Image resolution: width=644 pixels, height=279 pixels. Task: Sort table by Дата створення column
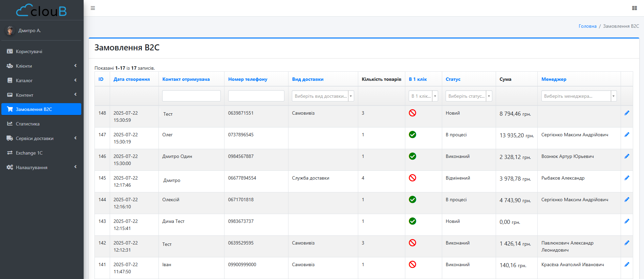click(x=132, y=79)
